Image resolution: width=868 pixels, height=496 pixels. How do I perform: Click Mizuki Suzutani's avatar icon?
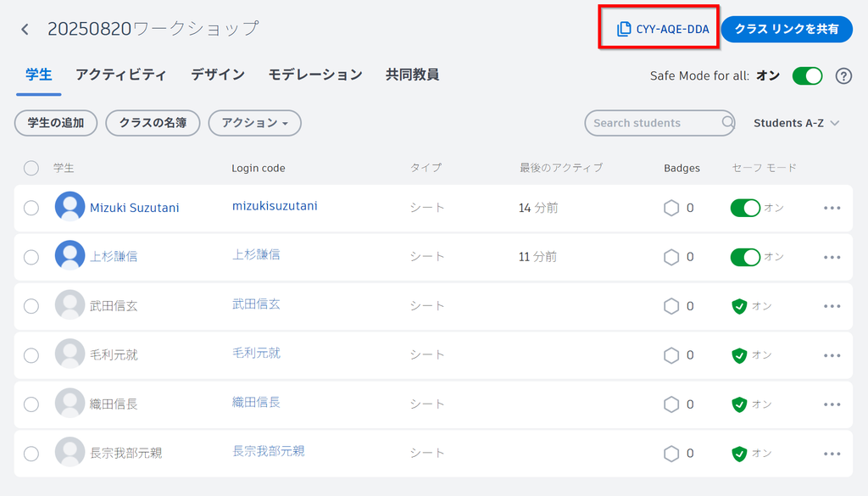pos(70,208)
